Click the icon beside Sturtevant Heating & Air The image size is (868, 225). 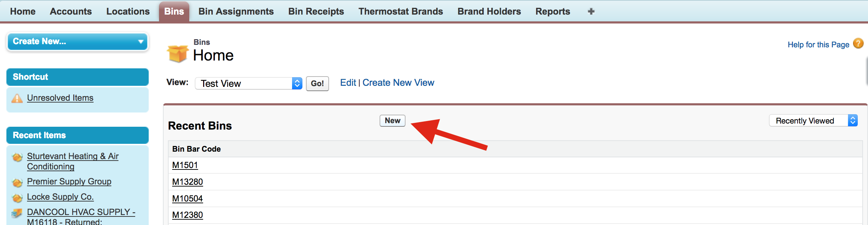tap(17, 157)
